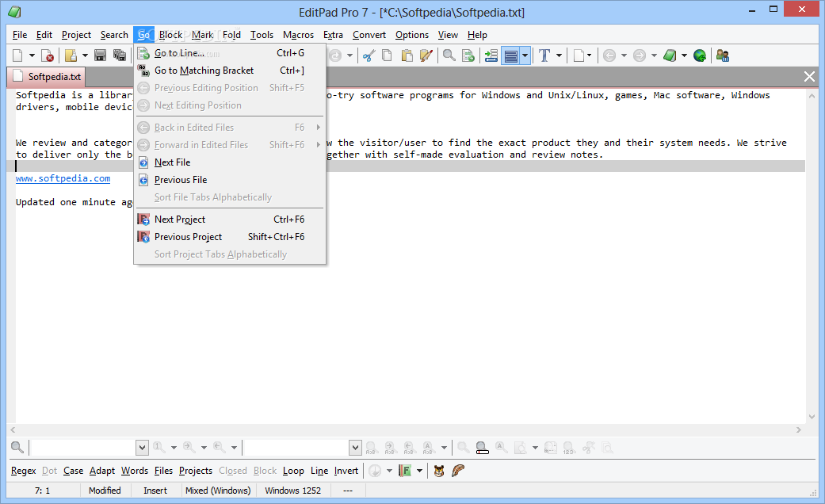Click the search panel magnifier icon at bottom left
The height and width of the screenshot is (504, 825).
point(17,448)
